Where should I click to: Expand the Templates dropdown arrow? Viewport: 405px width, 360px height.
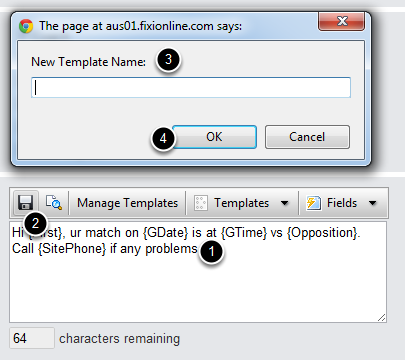point(285,203)
